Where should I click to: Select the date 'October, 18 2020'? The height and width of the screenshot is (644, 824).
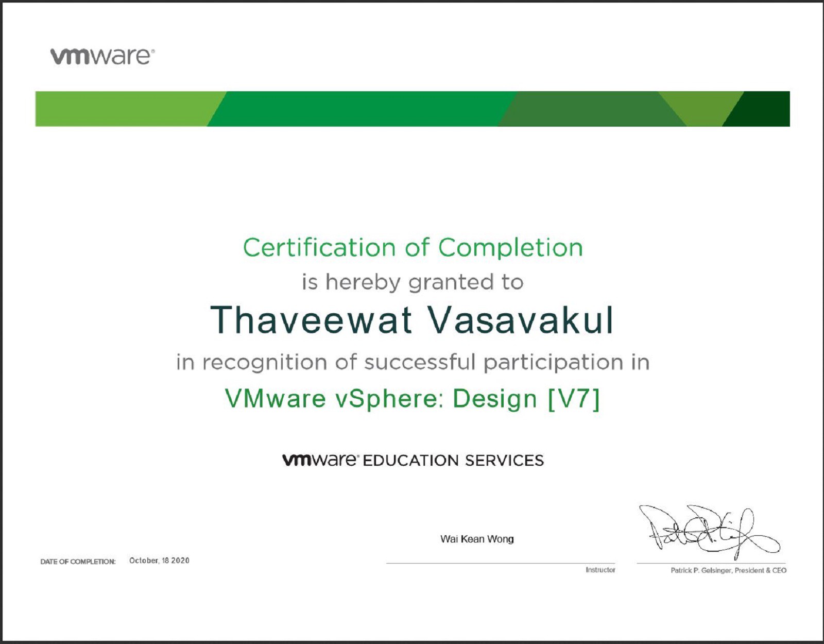coord(159,561)
